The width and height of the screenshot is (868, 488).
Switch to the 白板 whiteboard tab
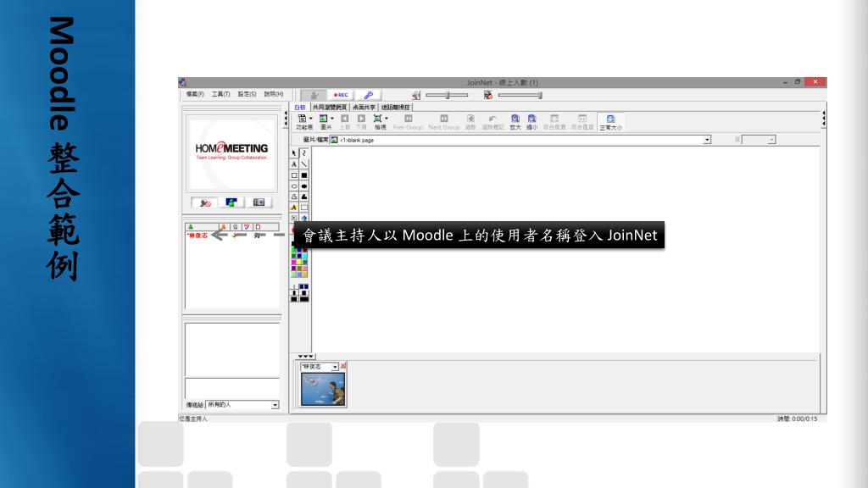[300, 108]
